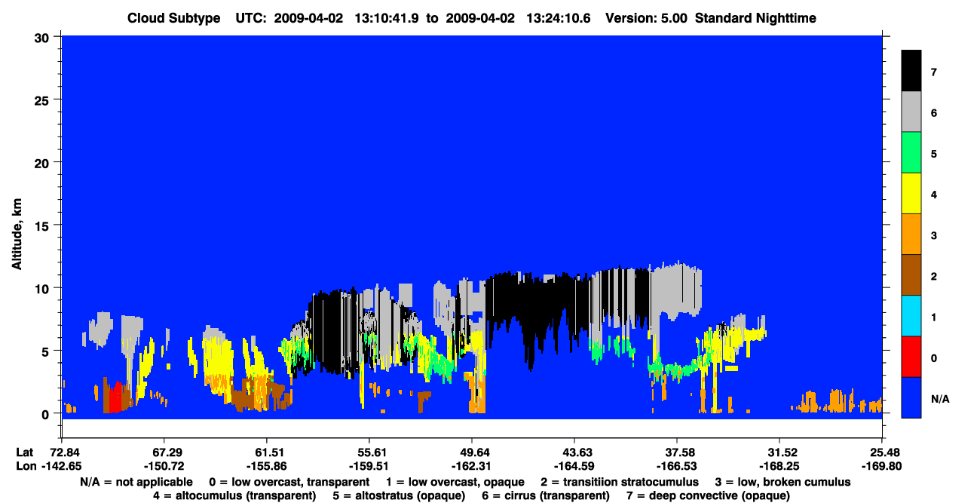
Task: Click '2 = transitiion stratocumulus' legend text
Action: pos(620,482)
